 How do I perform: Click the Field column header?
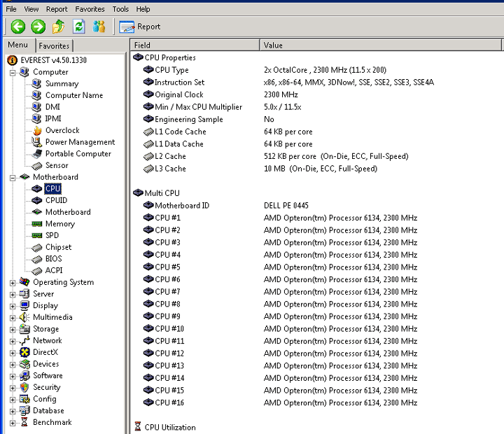tap(195, 45)
